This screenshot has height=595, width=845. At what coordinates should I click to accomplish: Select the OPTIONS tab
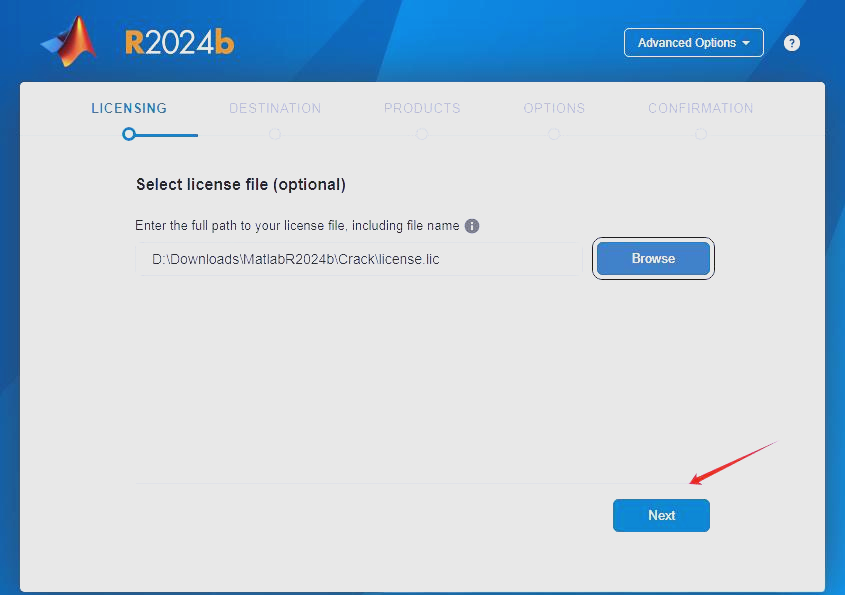(x=553, y=108)
